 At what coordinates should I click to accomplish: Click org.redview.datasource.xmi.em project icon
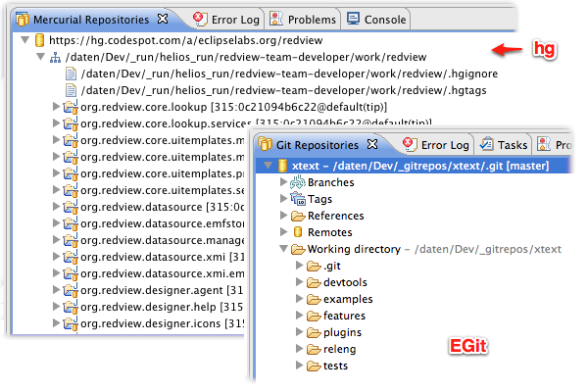coord(71,273)
